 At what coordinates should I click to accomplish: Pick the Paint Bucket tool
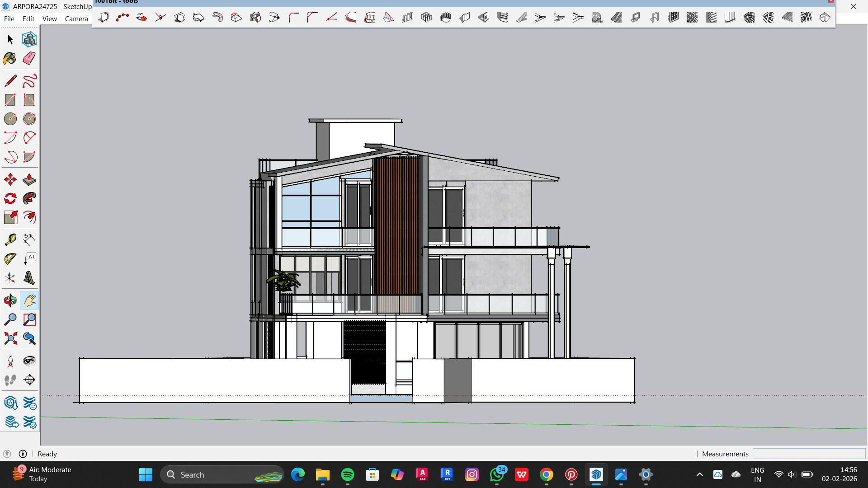click(10, 58)
